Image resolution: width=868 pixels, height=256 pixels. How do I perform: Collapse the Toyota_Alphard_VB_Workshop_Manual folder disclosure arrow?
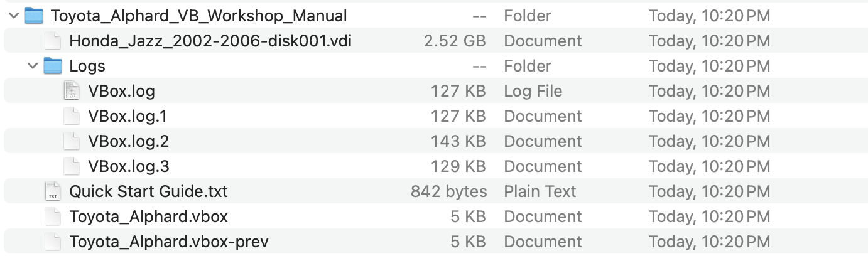coord(14,16)
